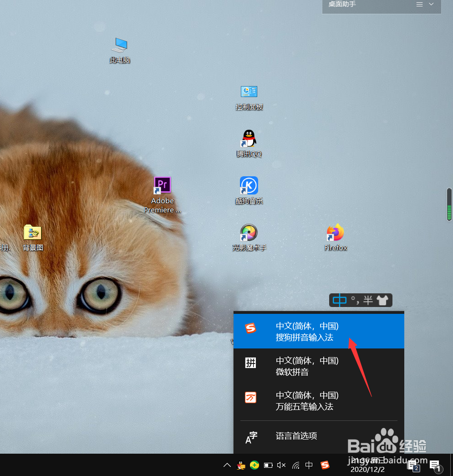Open Sogou skin (shirt) icon
453x476 pixels.
382,300
